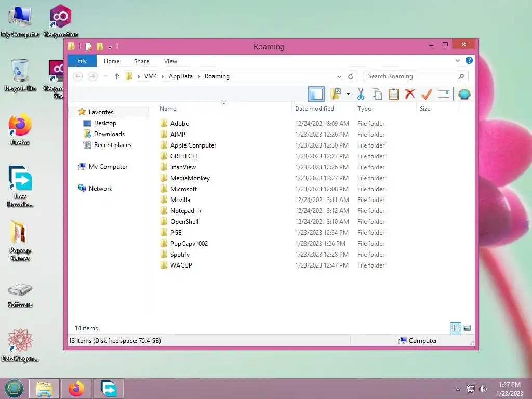Sort by the Type column header

(385, 109)
